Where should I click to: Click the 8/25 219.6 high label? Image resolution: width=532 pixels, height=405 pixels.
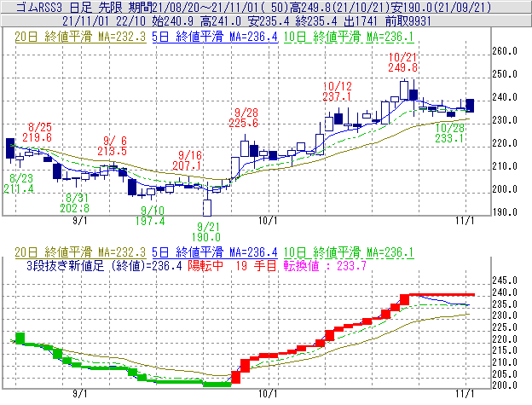point(37,132)
